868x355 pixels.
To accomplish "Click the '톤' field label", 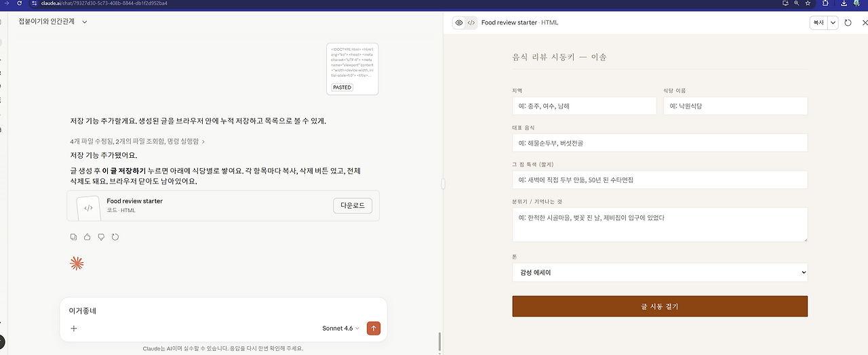I will click(515, 257).
